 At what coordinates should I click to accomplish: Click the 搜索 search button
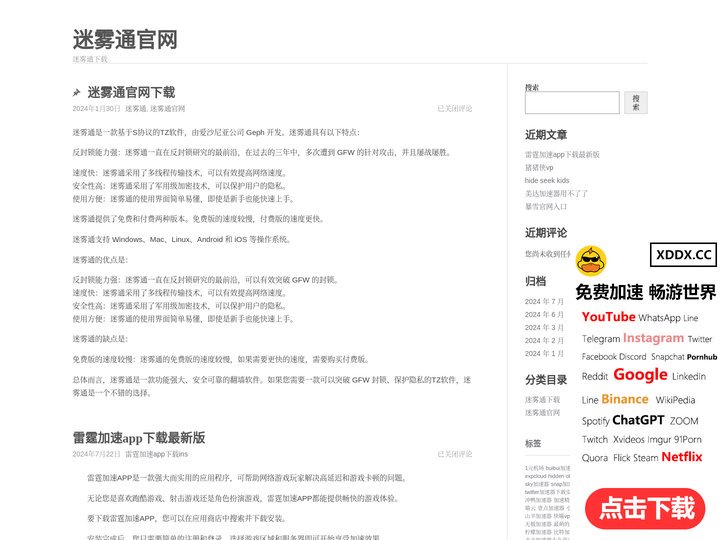(636, 102)
